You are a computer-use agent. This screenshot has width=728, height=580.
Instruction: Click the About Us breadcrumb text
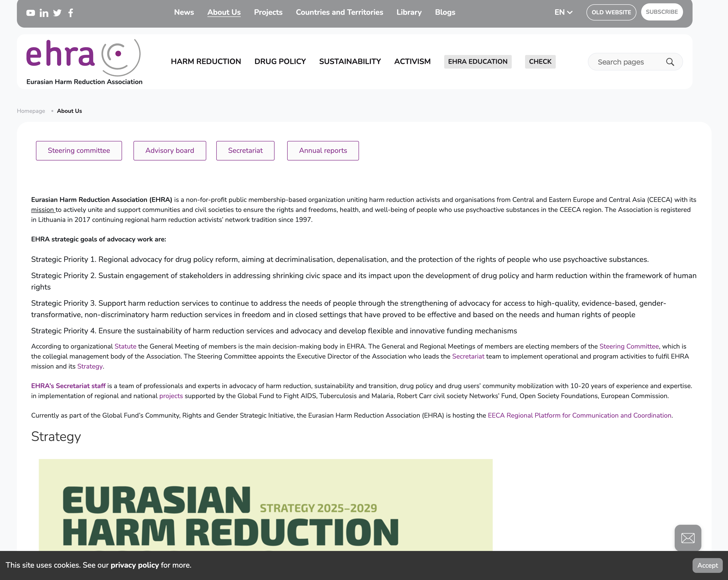pyautogui.click(x=69, y=111)
